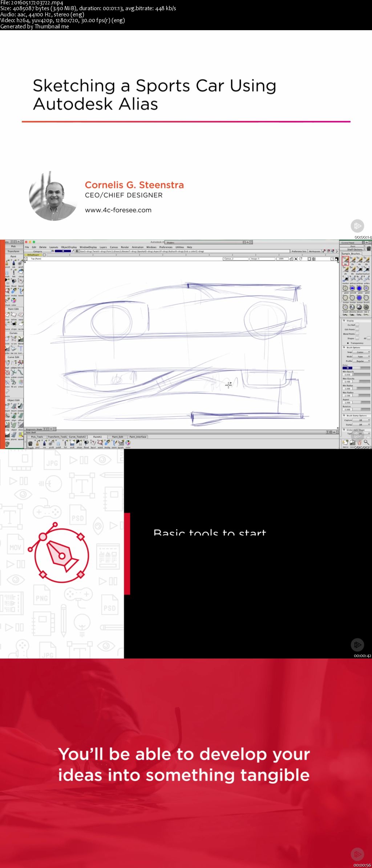Choose the felt marker tool in the palette
This screenshot has width=372, height=868.
click(14, 272)
